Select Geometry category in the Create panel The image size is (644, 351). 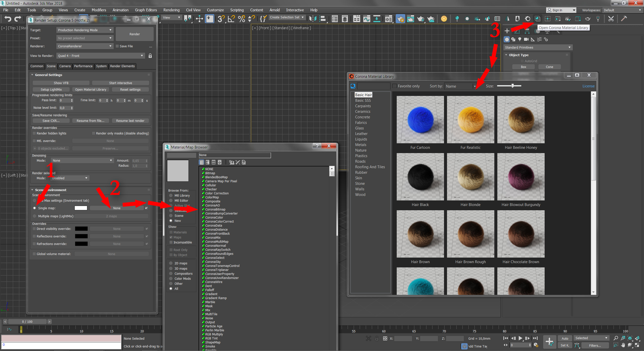tap(507, 39)
